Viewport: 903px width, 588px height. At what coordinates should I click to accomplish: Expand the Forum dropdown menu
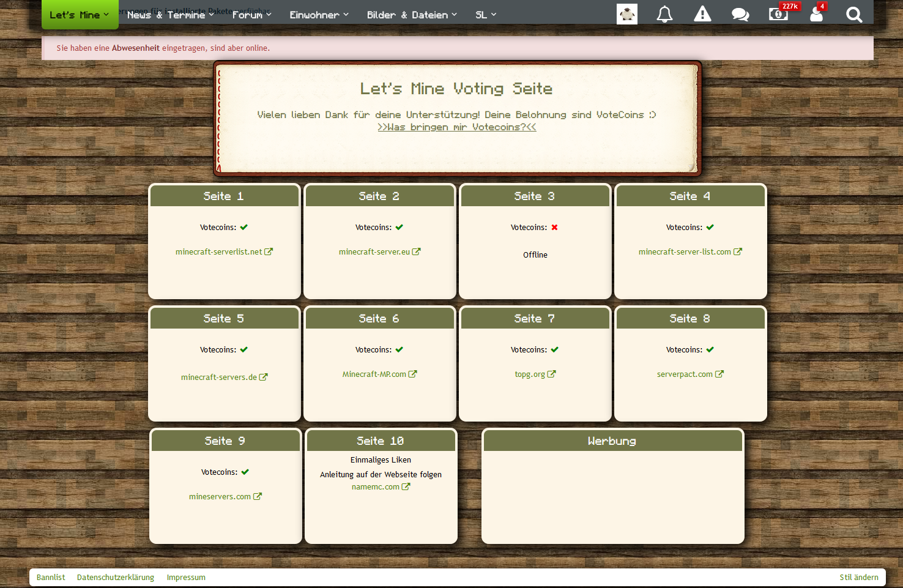click(251, 15)
